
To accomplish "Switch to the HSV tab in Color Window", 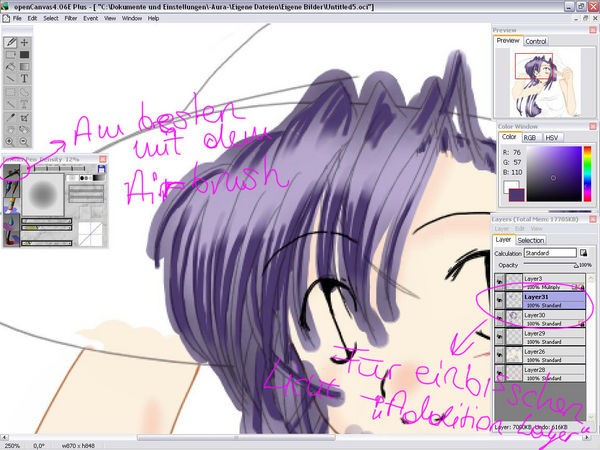I will [x=553, y=136].
